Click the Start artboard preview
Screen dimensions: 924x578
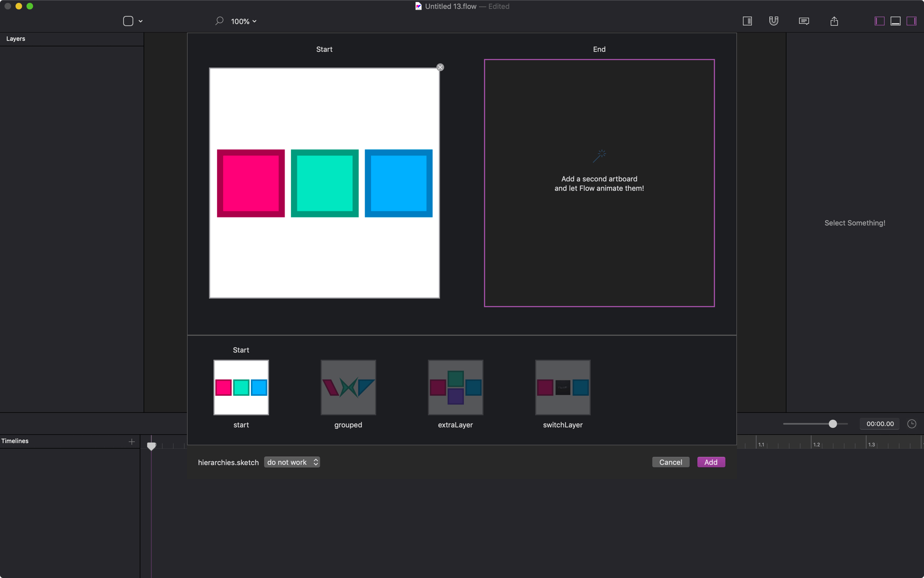coord(324,183)
